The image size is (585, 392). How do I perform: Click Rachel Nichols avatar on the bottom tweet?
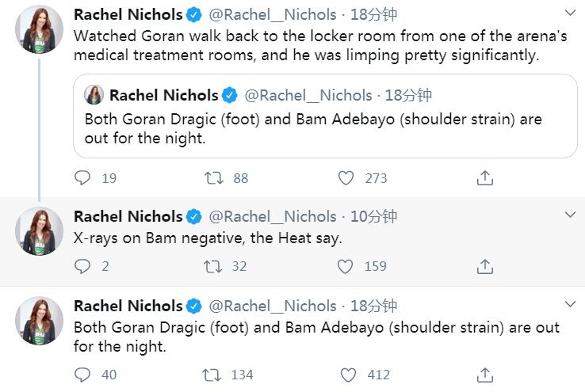[x=40, y=321]
